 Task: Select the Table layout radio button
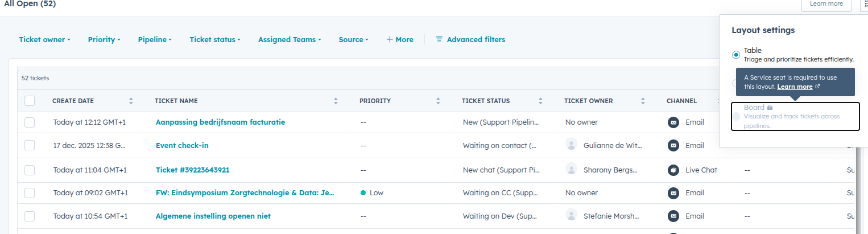(x=736, y=55)
